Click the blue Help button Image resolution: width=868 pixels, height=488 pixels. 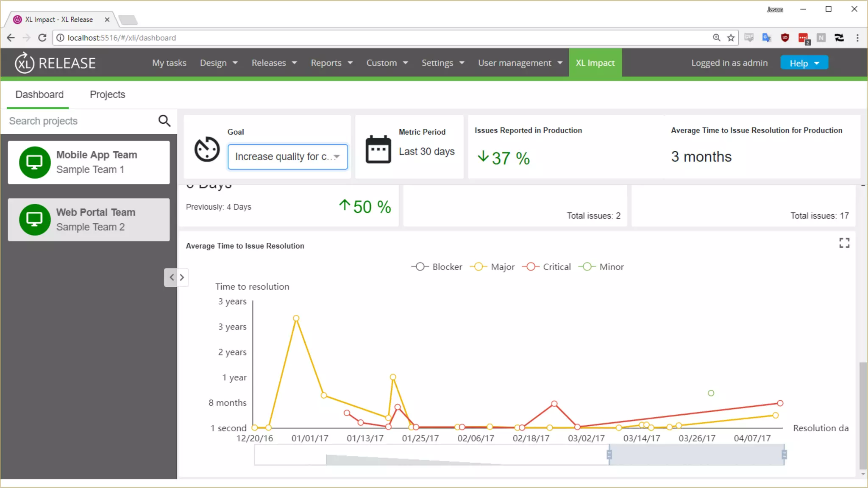pyautogui.click(x=804, y=63)
